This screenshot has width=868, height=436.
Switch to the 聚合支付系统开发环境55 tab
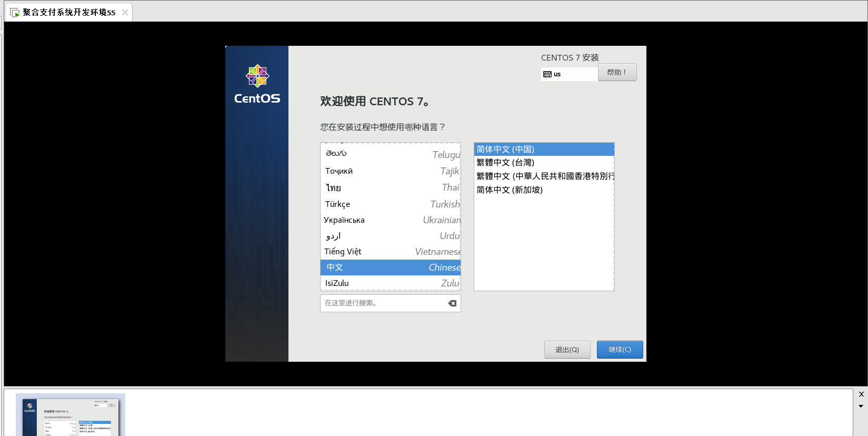click(69, 12)
